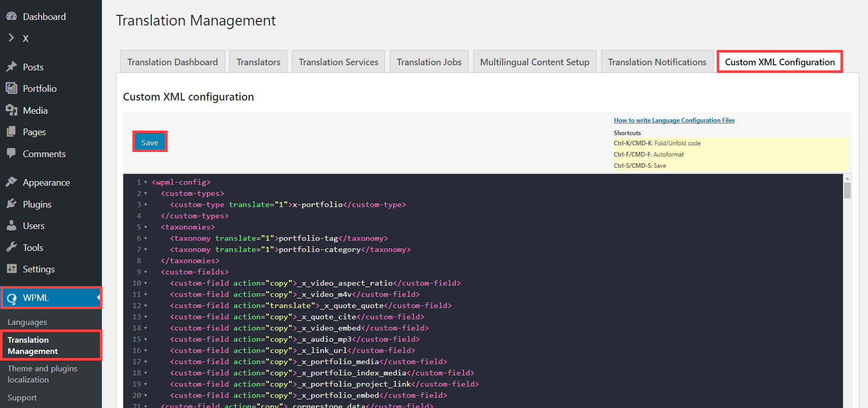Switch to Multilingual Content Setup tab
The width and height of the screenshot is (868, 408).
point(535,62)
